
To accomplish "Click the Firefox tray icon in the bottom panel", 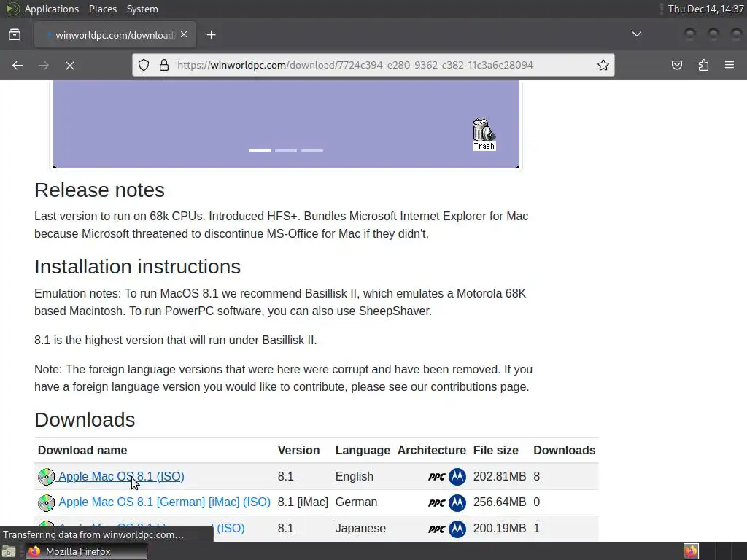I will coord(691,551).
